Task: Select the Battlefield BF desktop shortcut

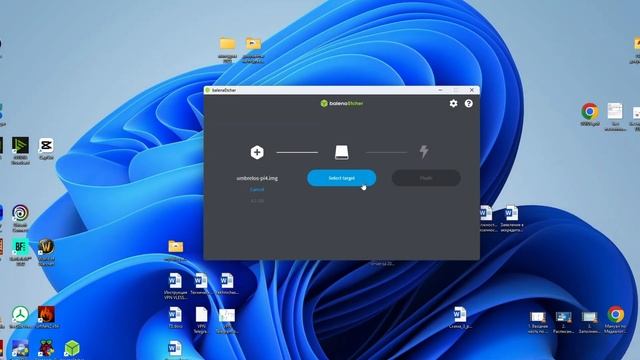Action: 20,253
